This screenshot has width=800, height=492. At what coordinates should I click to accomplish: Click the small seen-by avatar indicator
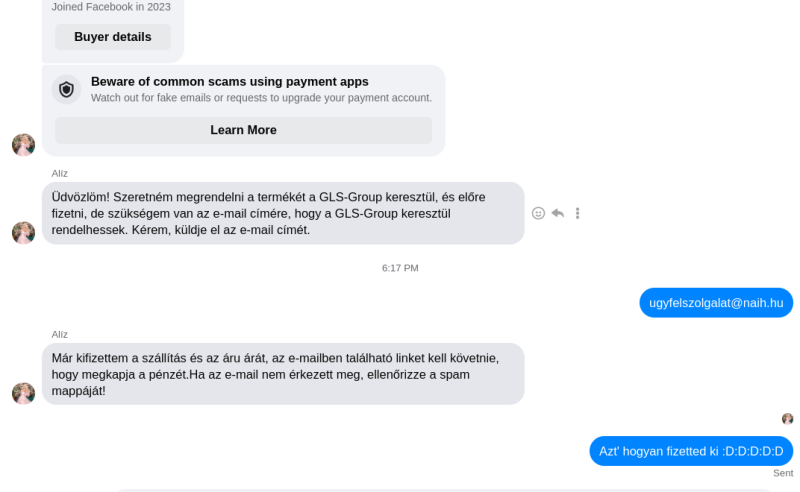pos(787,419)
